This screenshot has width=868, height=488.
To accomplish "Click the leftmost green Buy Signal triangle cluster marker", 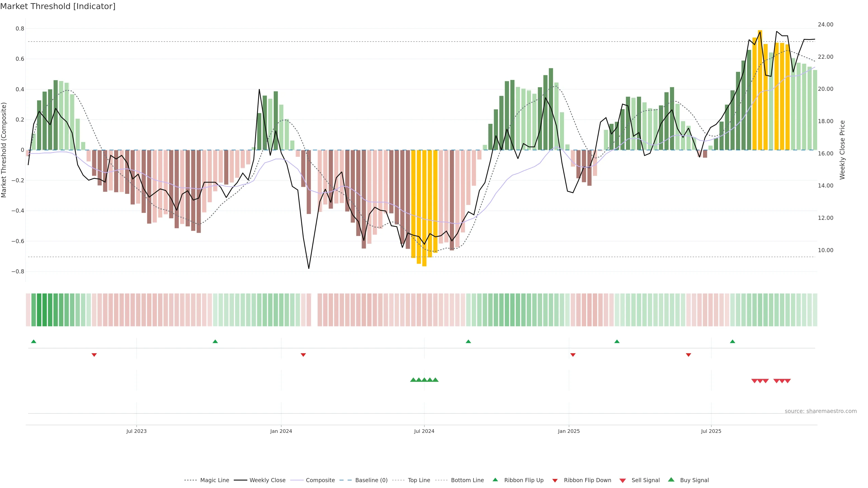I will click(x=413, y=380).
